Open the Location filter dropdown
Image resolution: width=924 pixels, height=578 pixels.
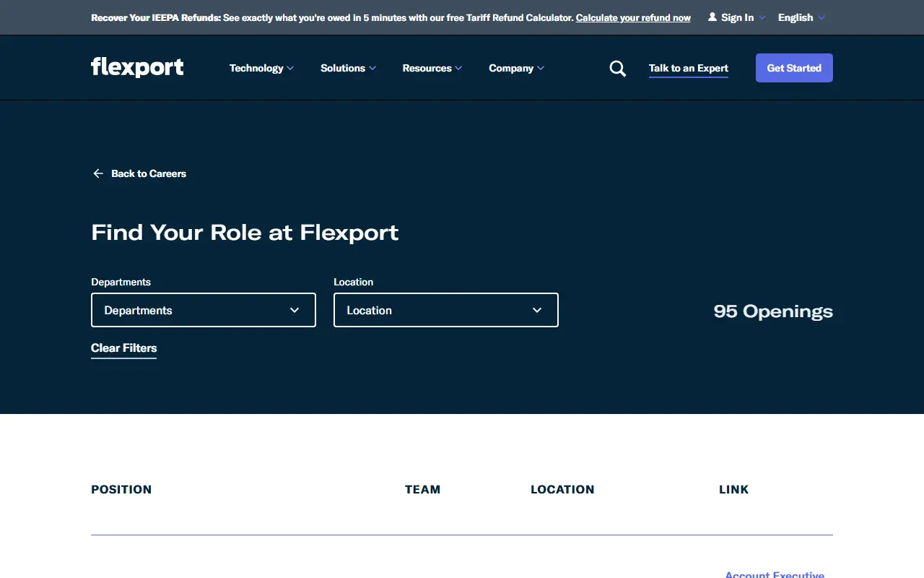[x=446, y=310]
